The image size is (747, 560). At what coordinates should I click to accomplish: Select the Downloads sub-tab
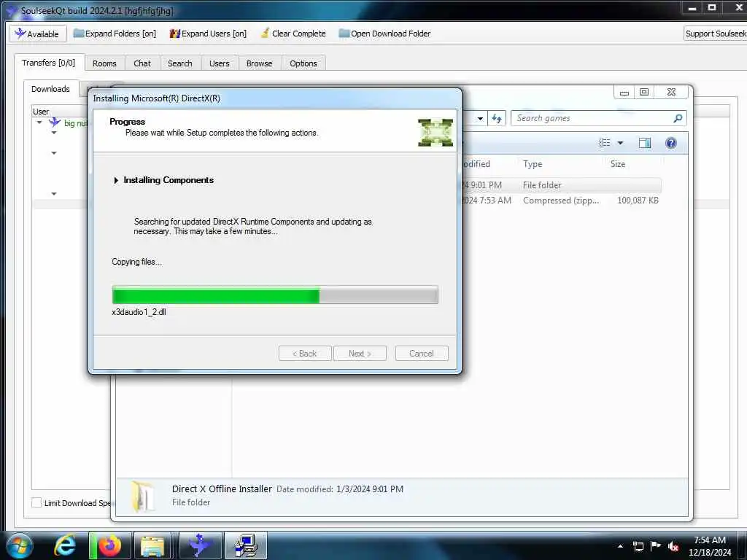tap(50, 89)
